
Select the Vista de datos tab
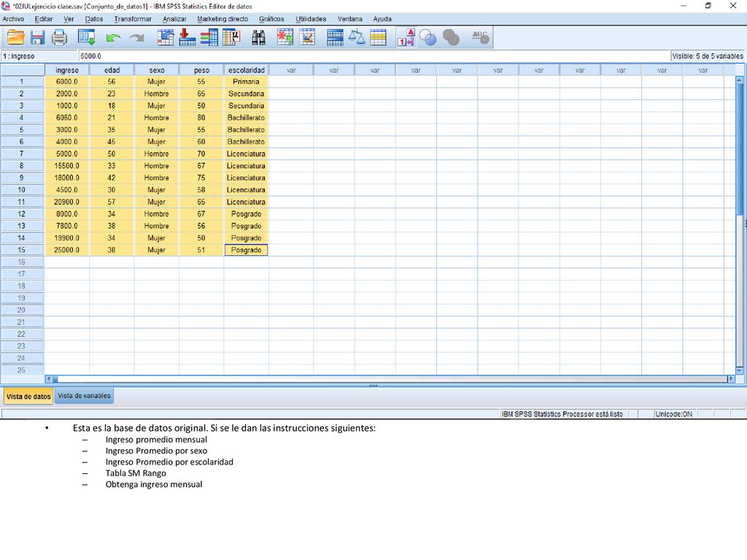(28, 396)
